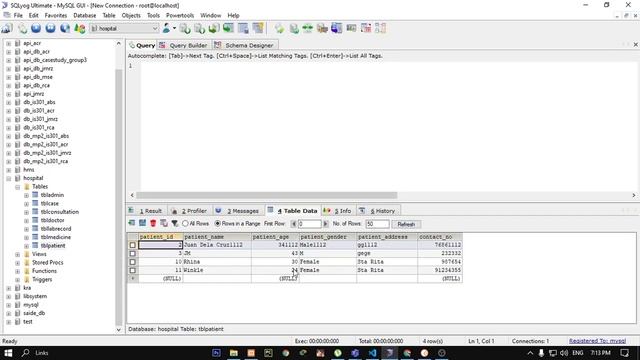
Task: Click the Views folder icon
Action: [27, 254]
